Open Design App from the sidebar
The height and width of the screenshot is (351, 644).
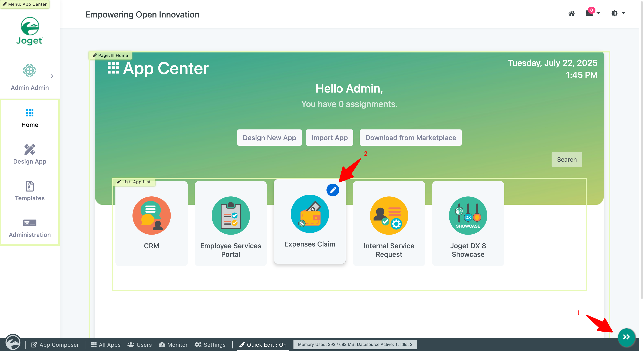tap(30, 154)
